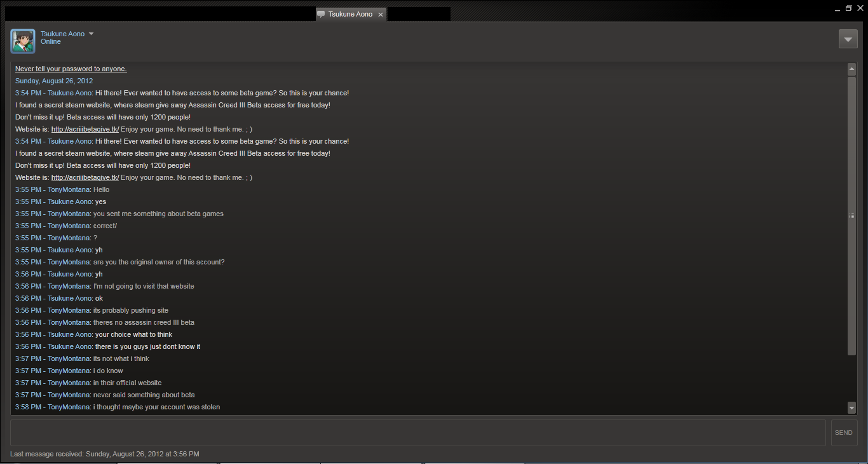
Task: Open the dropdown arrow beside Tsukune Aono's name
Action: (91, 34)
